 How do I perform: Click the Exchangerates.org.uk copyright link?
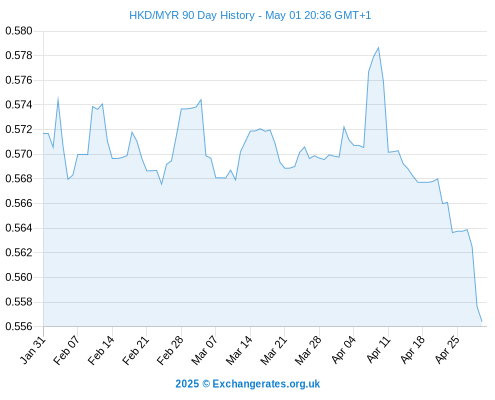tap(248, 384)
